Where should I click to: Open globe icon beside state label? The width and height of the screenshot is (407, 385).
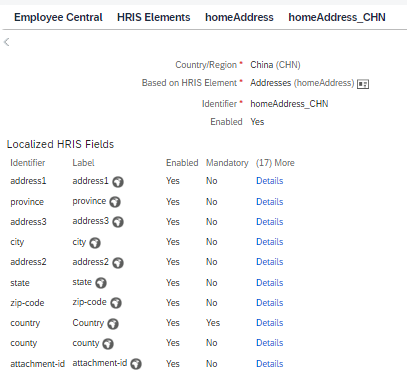[101, 283]
